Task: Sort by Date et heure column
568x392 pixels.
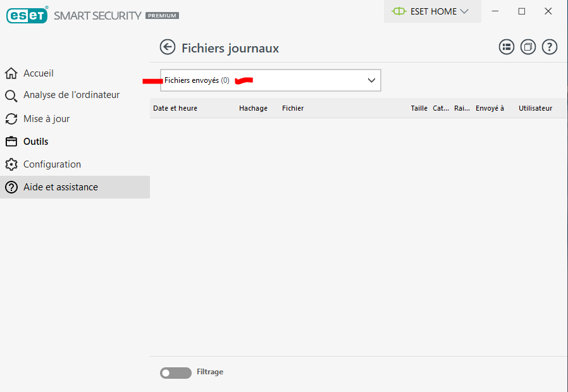Action: click(175, 108)
